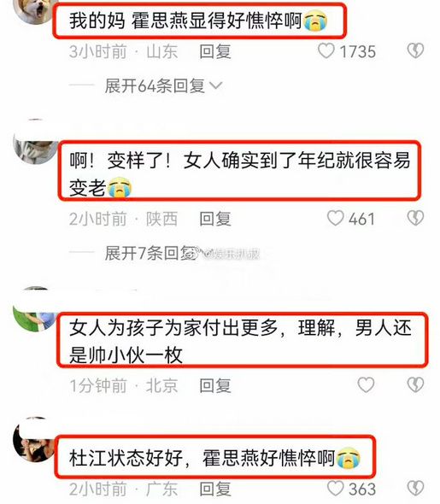
Task: Select the comment text 杜江状态好好
Action: coord(126,458)
